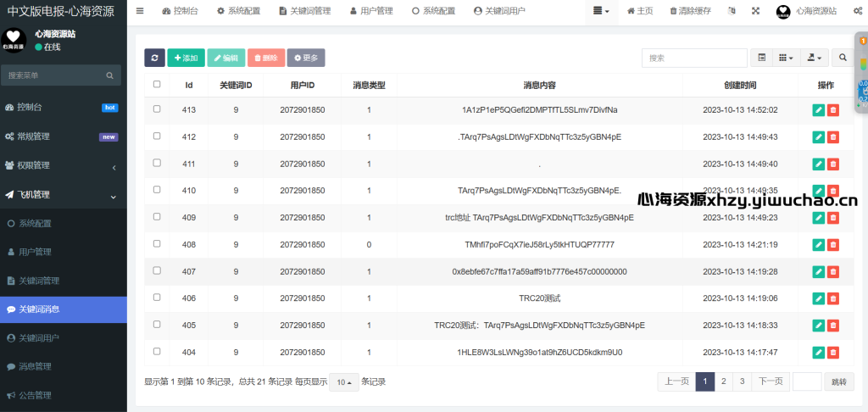Delete record 408 with red trash icon

(x=832, y=244)
